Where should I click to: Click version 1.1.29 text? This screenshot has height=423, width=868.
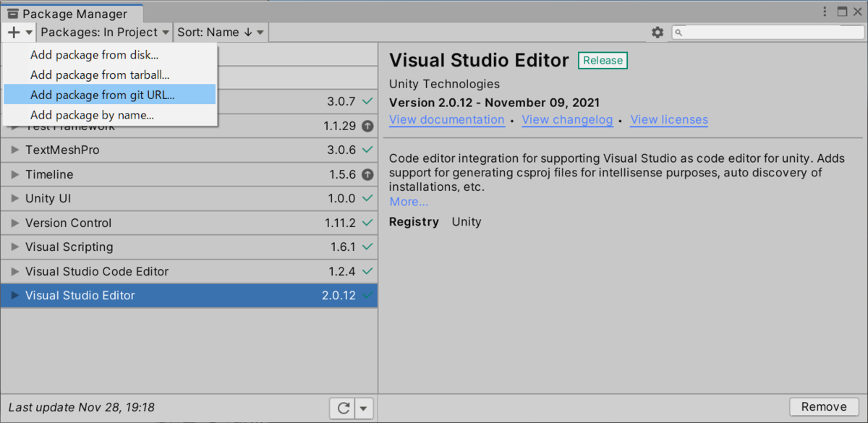(x=339, y=126)
